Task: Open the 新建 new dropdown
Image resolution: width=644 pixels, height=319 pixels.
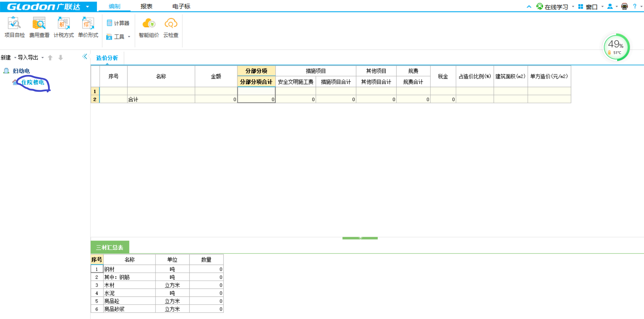Action: pos(8,58)
